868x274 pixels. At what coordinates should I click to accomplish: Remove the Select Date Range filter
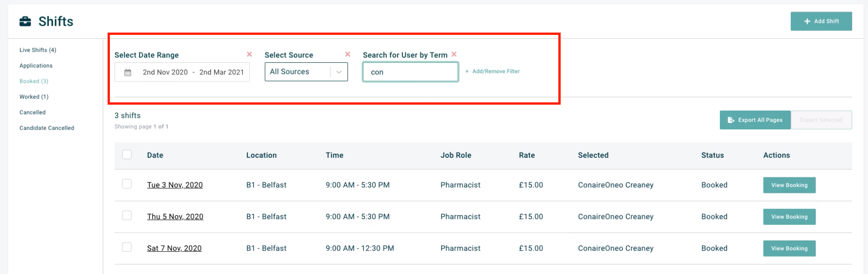click(x=250, y=54)
